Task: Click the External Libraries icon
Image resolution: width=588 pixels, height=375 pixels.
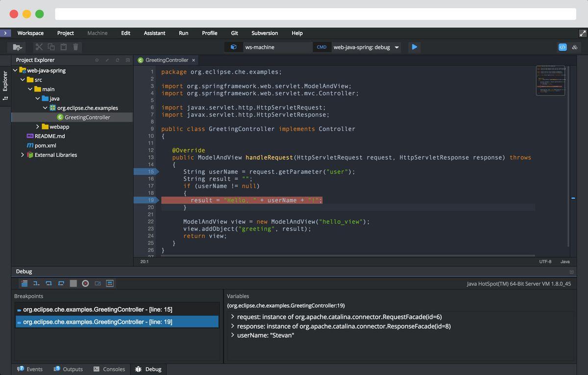Action: coord(30,155)
